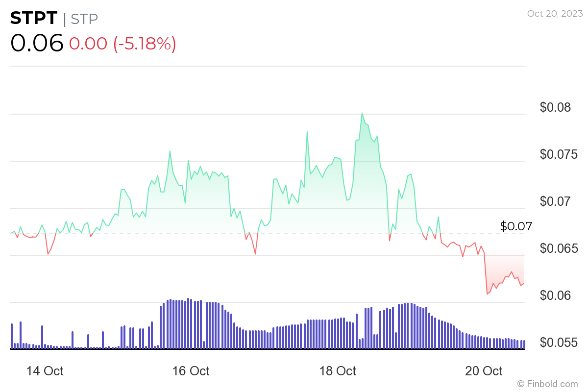Viewport: 588px width, 392px height.
Task: Click the $0.06 price axis label
Action: click(x=555, y=295)
